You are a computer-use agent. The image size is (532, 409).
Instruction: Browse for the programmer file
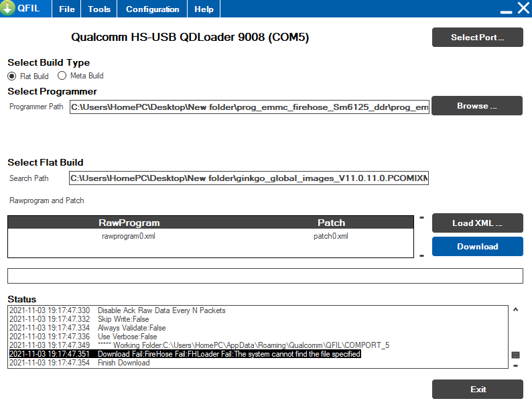(477, 105)
